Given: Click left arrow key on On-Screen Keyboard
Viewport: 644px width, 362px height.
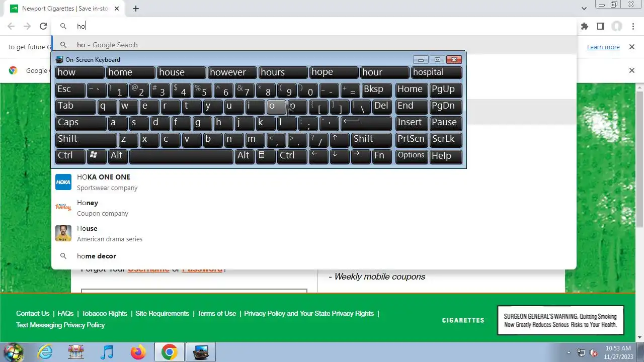Looking at the screenshot, I should point(318,156).
